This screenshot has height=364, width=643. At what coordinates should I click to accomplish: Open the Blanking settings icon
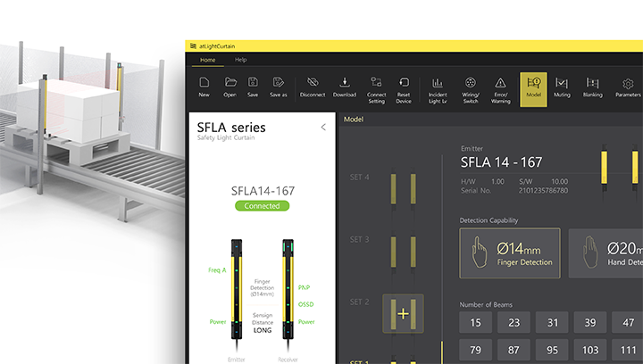(x=592, y=87)
